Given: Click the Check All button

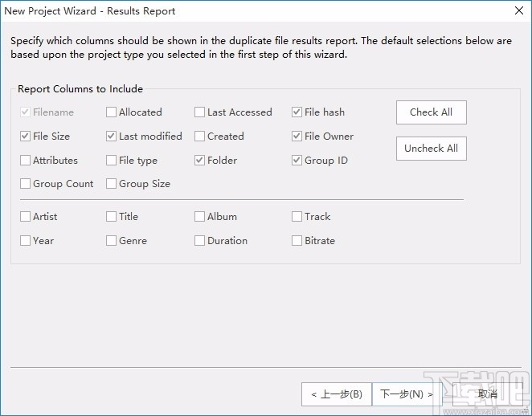Looking at the screenshot, I should tap(432, 112).
